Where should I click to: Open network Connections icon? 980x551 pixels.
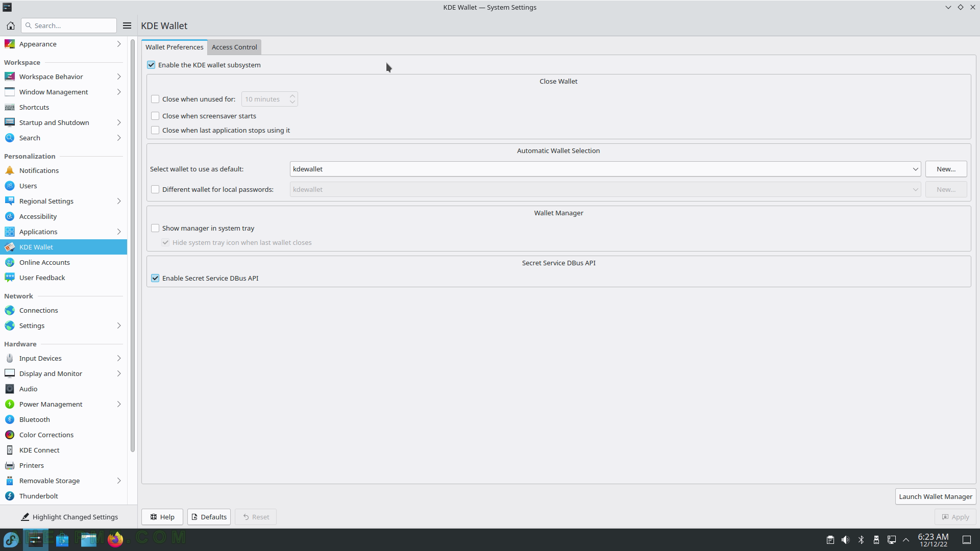[10, 310]
